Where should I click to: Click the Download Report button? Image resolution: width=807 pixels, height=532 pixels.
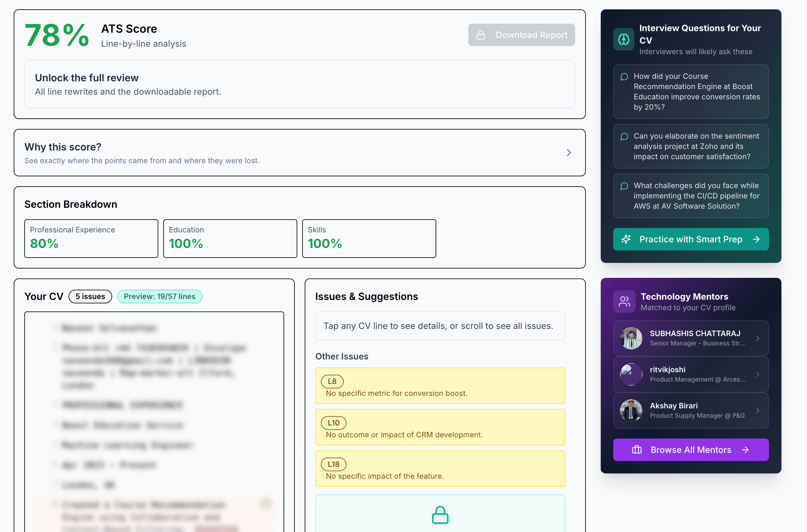[521, 35]
